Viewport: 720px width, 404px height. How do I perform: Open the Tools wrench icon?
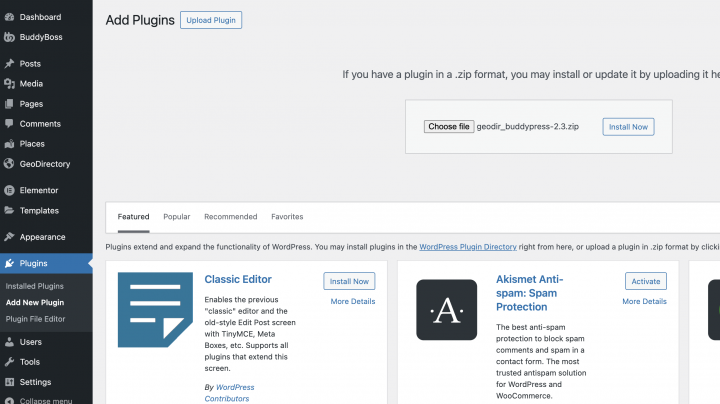tap(9, 362)
